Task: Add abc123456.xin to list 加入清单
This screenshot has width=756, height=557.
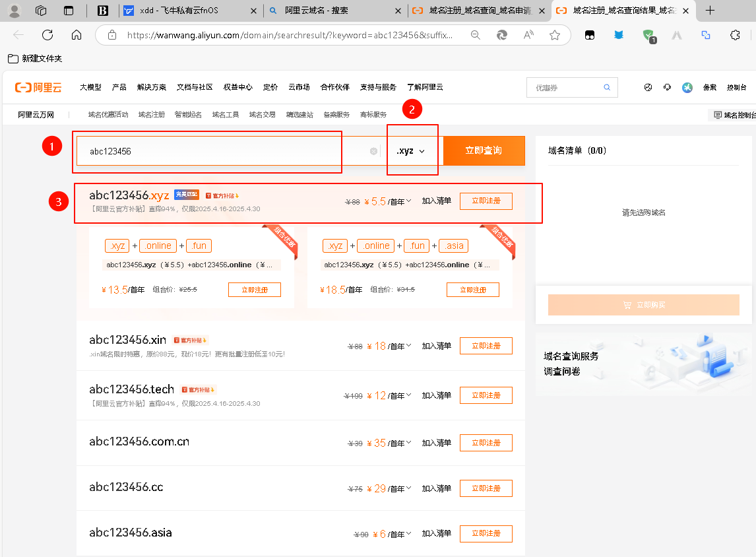Action: click(436, 346)
